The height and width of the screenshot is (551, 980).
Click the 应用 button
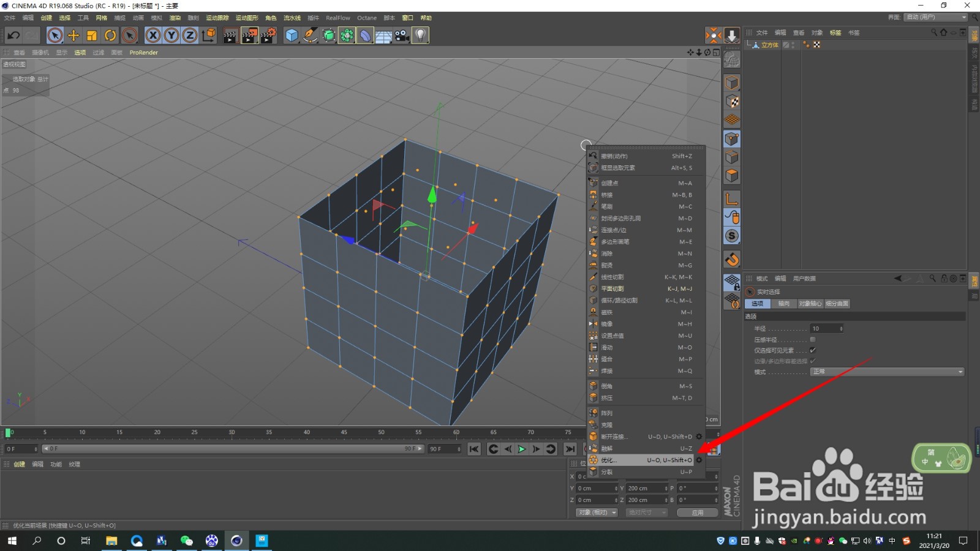tap(697, 512)
